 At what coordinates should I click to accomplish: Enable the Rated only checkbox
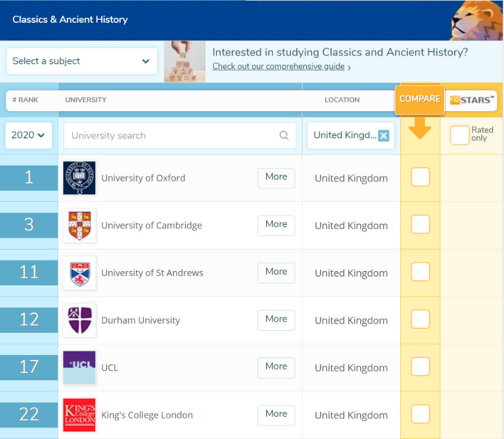point(460,135)
